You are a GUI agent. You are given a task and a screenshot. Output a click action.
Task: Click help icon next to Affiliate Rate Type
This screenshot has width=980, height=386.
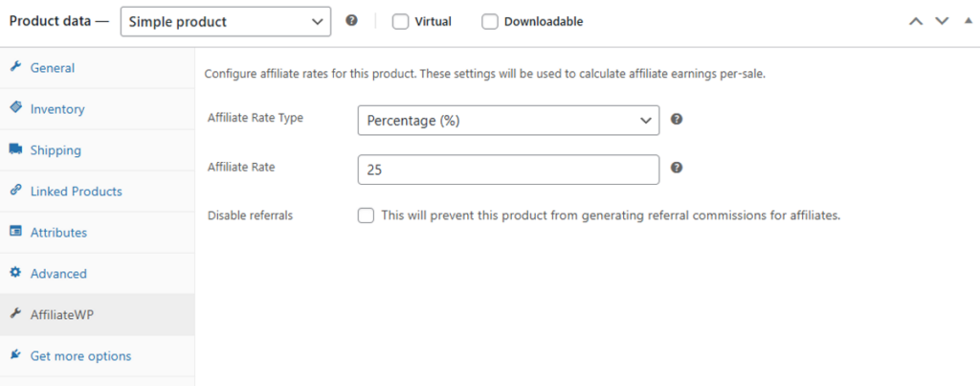coord(677,119)
